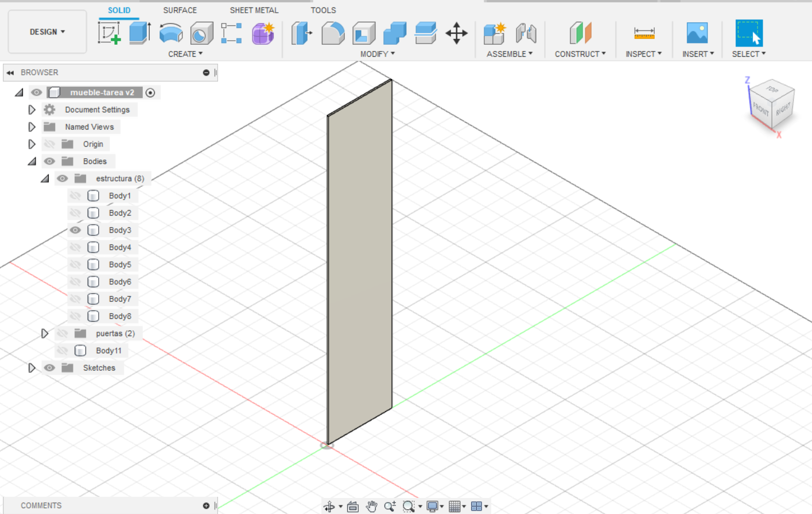Expand the Sketches folder

(x=32, y=368)
